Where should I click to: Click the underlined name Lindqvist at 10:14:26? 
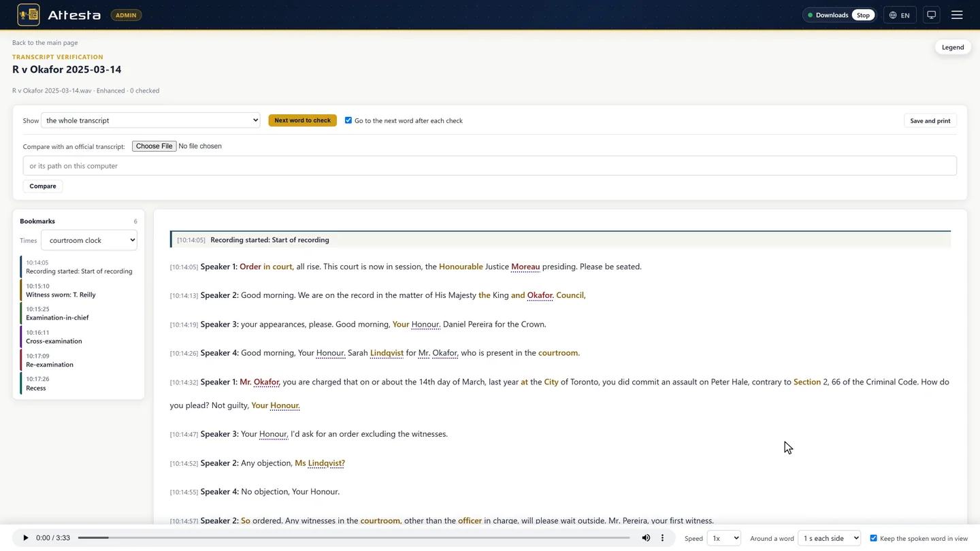387,353
